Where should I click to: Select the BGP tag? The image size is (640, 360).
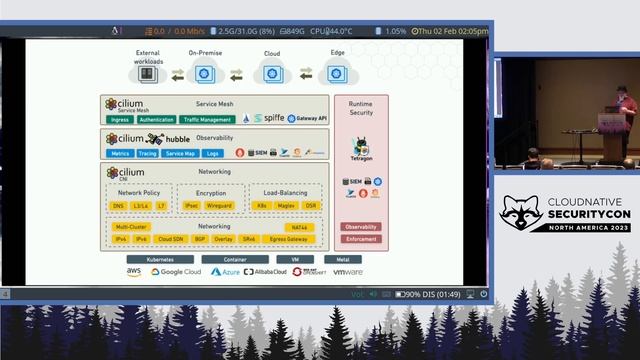[200, 239]
